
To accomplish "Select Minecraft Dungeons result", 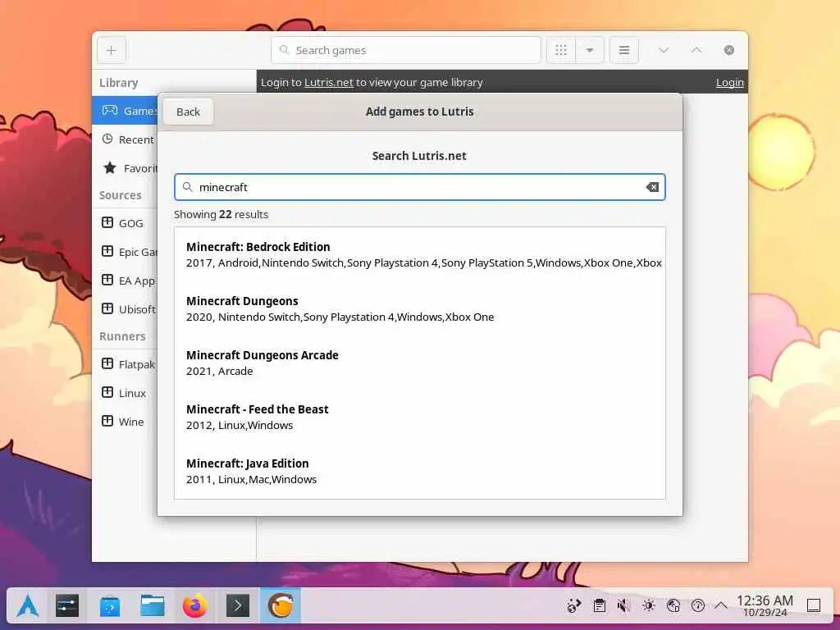I will click(419, 308).
